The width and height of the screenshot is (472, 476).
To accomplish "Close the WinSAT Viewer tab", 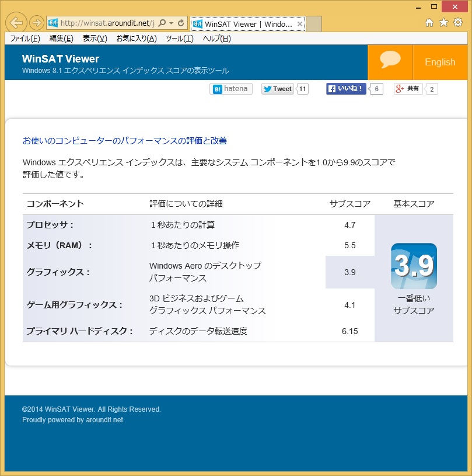I will coord(300,24).
